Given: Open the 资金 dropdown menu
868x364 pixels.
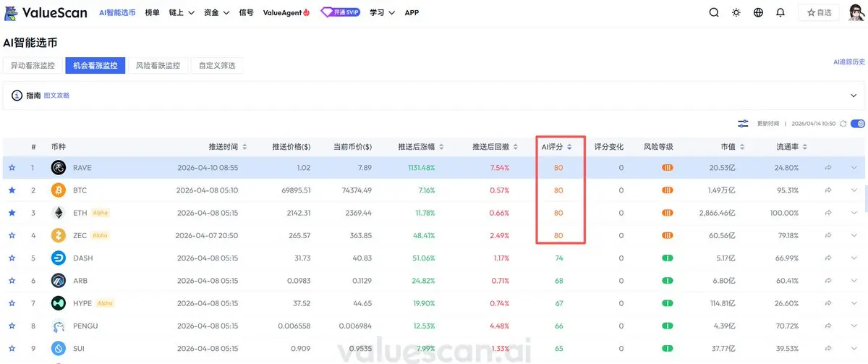Looking at the screenshot, I should tap(217, 12).
